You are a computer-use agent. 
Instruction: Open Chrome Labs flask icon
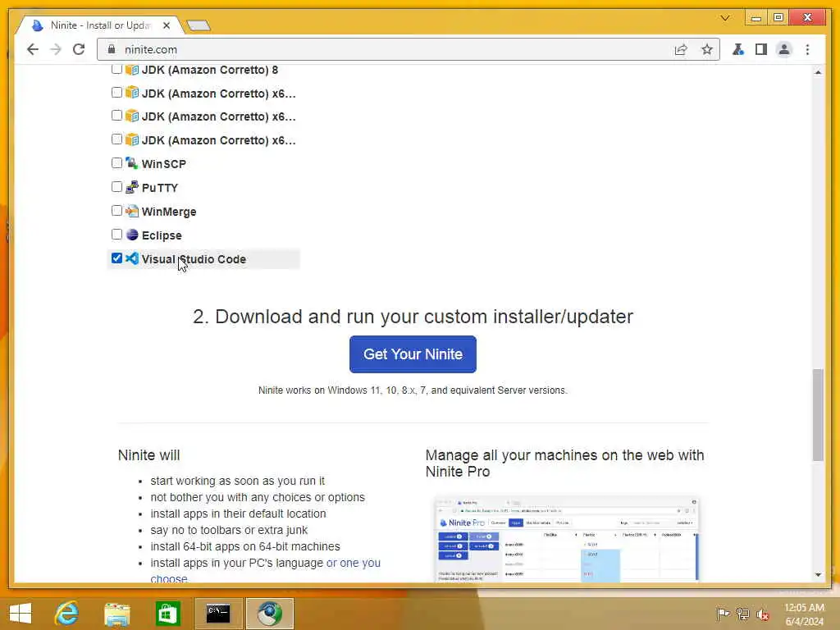[738, 49]
